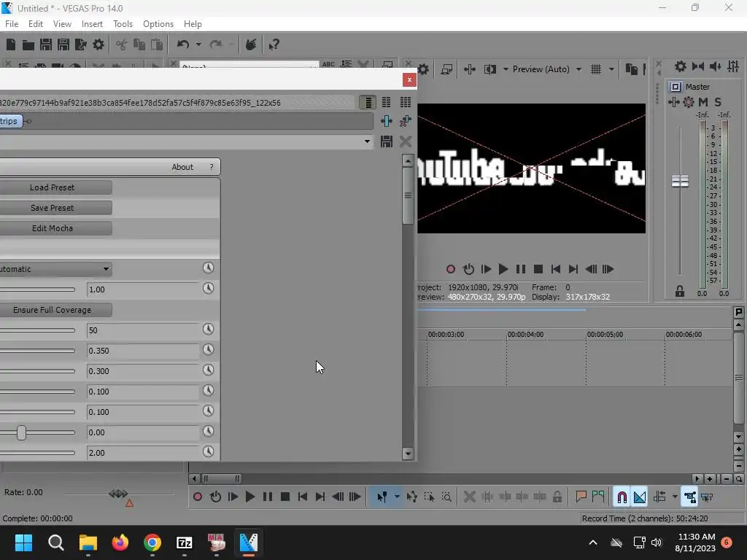Open the Tools menu
Viewport: 747px width, 560px height.
click(123, 24)
